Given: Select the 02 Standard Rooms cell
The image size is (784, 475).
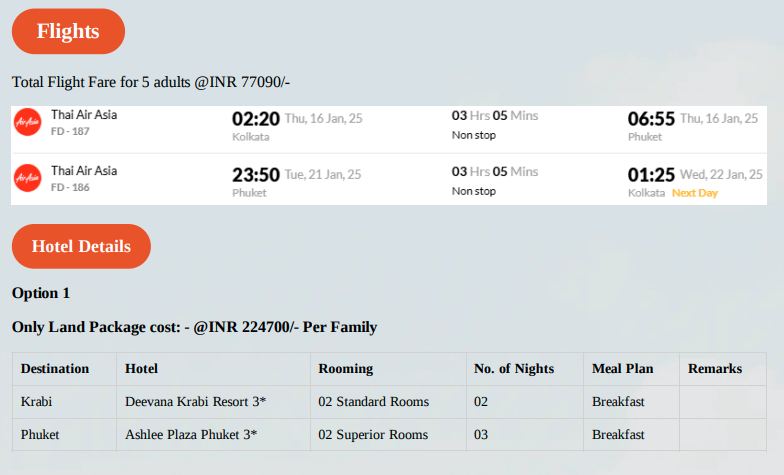Looking at the screenshot, I should tap(388, 402).
